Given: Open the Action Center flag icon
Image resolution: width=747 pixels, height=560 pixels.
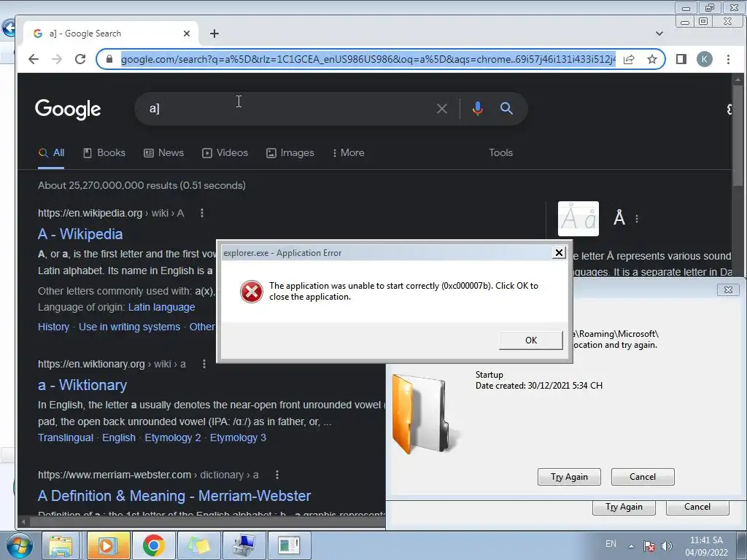Looking at the screenshot, I should pos(649,546).
